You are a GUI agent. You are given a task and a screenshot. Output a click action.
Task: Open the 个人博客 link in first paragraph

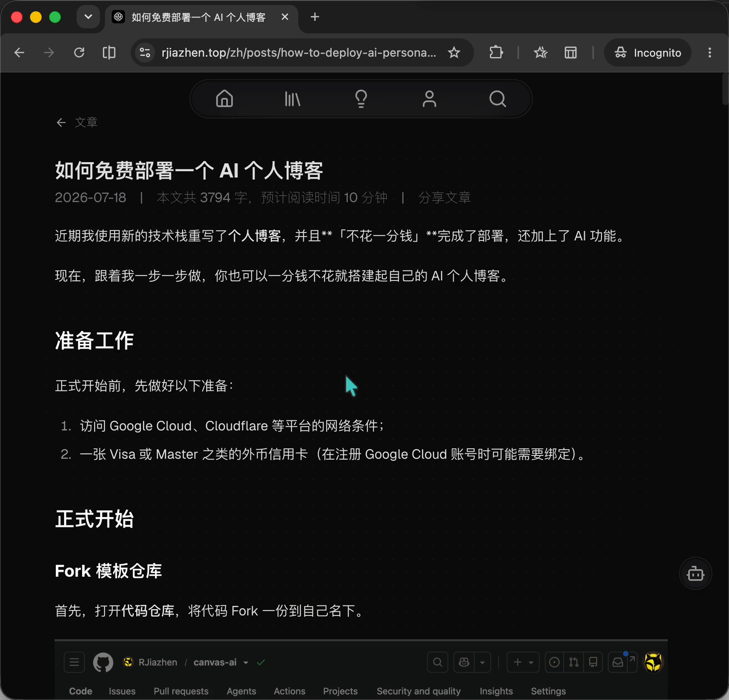255,236
